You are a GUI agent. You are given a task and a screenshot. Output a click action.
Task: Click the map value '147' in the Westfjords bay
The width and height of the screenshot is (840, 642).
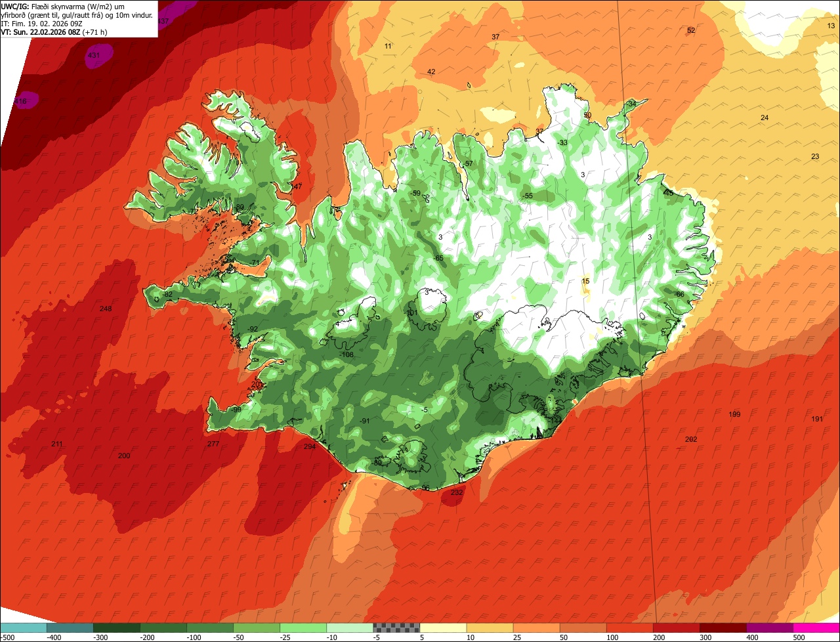[297, 186]
